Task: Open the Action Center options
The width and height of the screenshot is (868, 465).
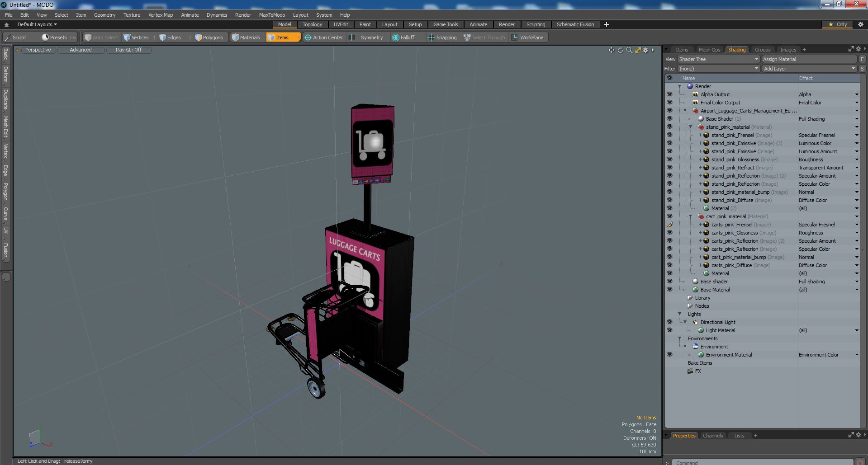Action: [x=324, y=38]
